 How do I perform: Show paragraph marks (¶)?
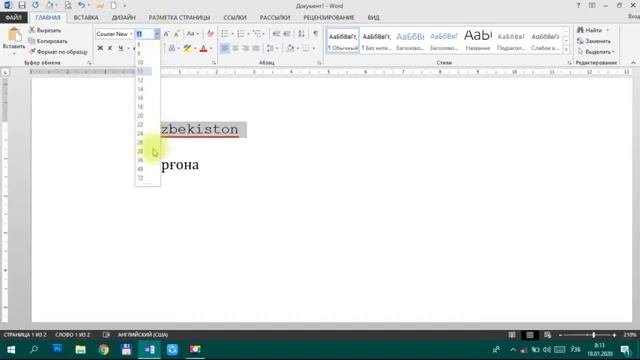315,34
